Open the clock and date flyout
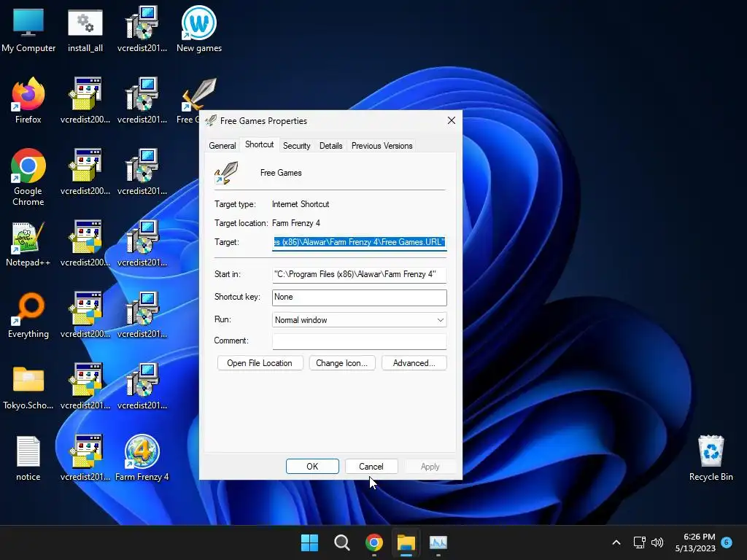Viewport: 747px width, 560px height. 695,542
